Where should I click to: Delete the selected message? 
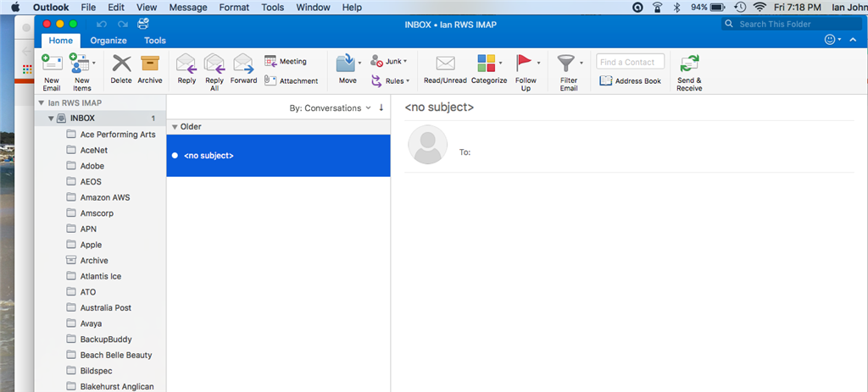point(121,69)
